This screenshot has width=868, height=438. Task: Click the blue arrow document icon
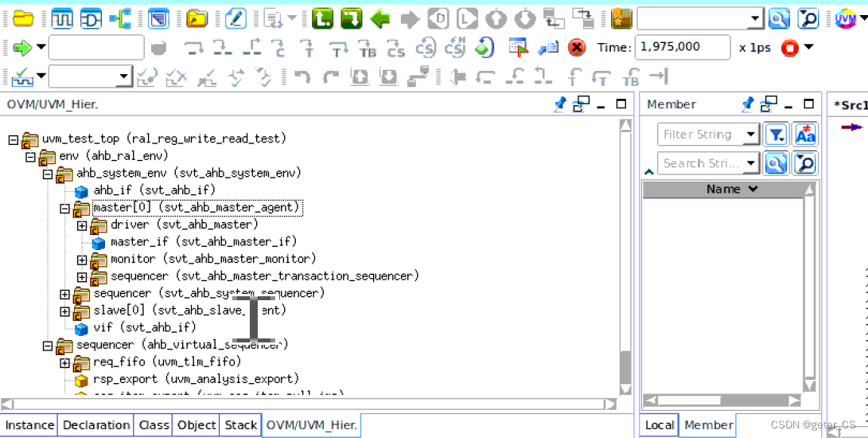[548, 49]
